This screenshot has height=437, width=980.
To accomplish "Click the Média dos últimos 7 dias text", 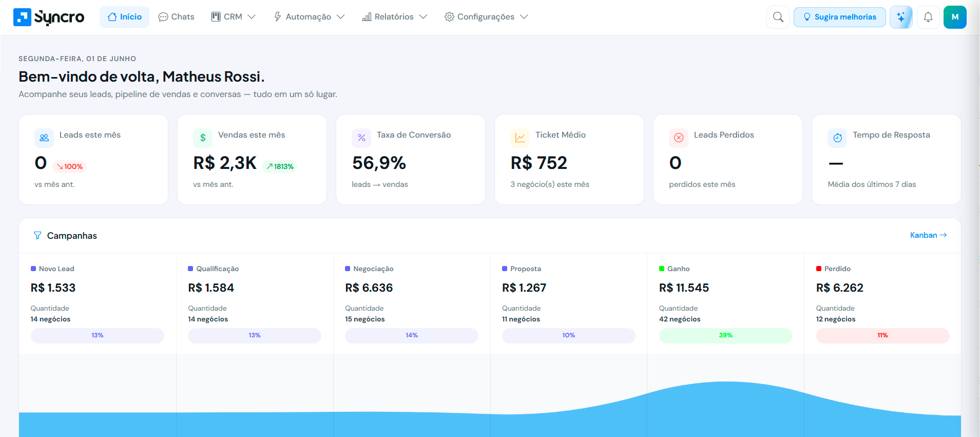I will (872, 184).
